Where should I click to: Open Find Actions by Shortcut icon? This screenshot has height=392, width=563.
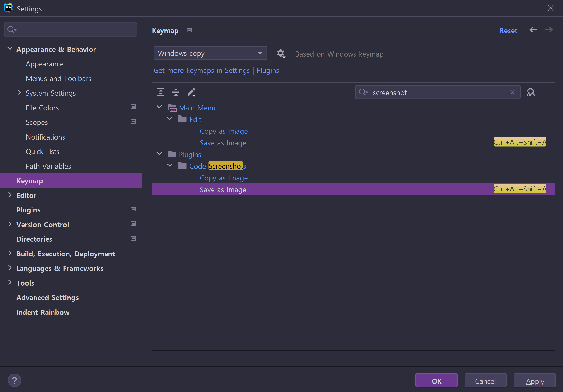[531, 92]
